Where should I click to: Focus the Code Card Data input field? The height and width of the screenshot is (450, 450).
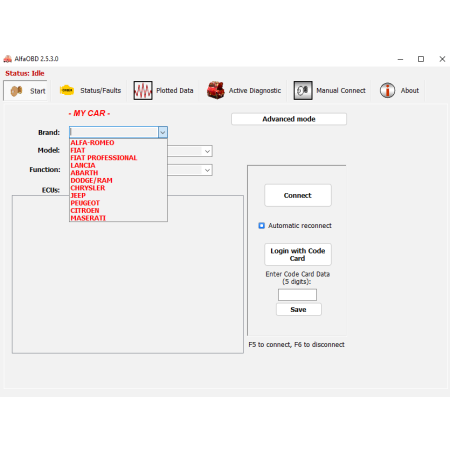click(297, 295)
